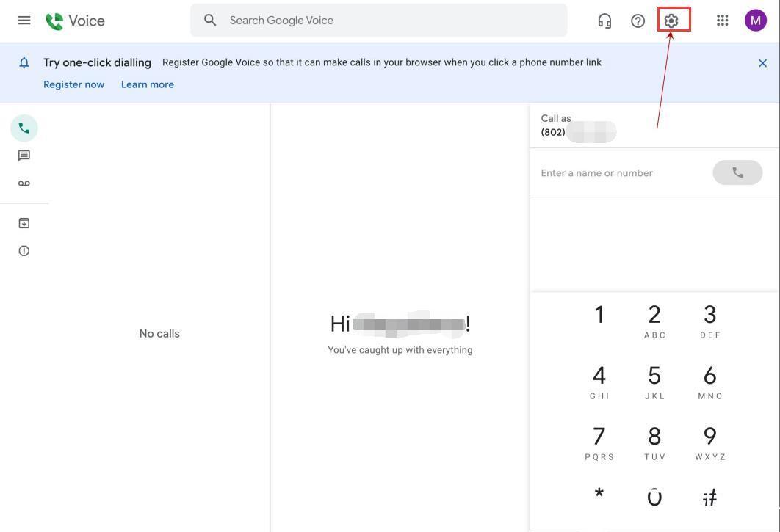Screen dimensions: 780x532
Task: Open the Learn more link
Action: 147,84
